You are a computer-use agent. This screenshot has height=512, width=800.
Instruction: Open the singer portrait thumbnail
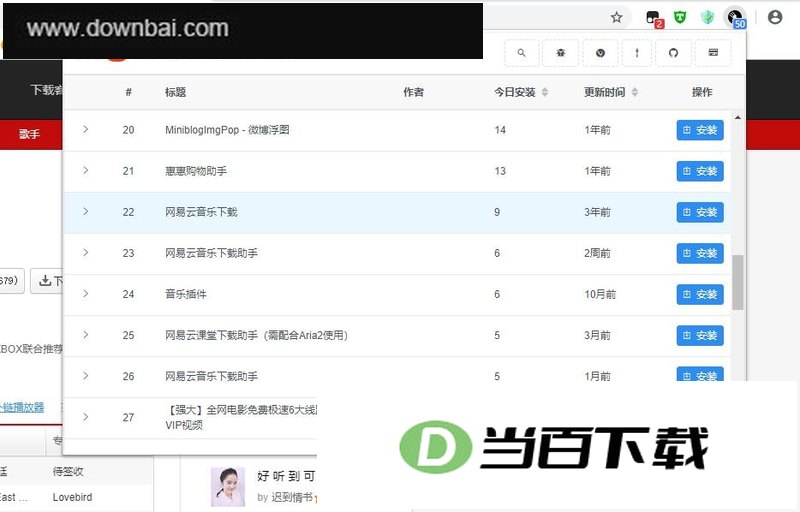point(228,487)
